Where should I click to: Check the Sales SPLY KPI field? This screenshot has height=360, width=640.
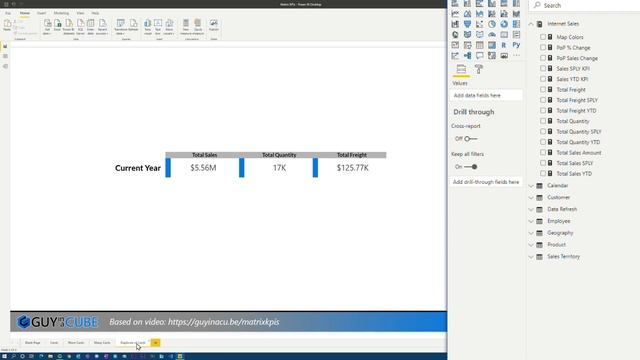(x=543, y=69)
